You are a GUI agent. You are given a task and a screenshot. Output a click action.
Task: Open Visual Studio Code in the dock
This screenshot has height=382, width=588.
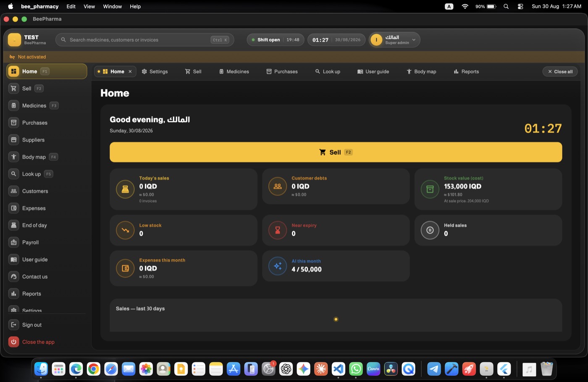(x=338, y=369)
